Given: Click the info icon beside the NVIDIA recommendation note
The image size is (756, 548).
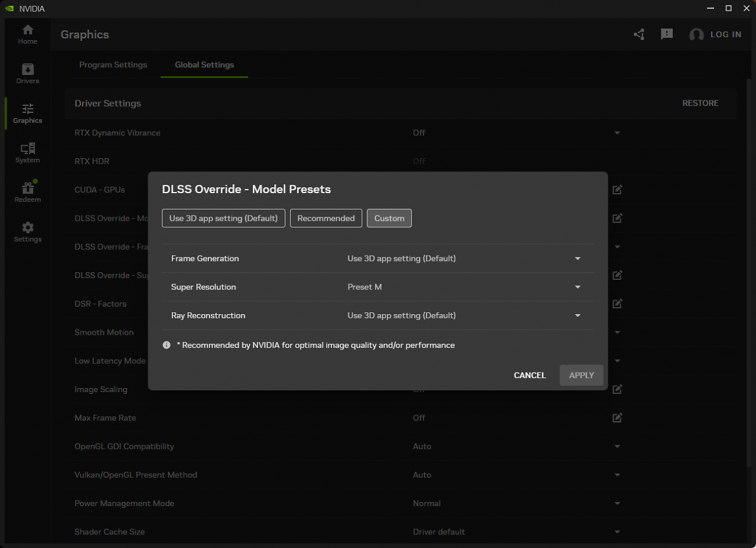Looking at the screenshot, I should (167, 345).
